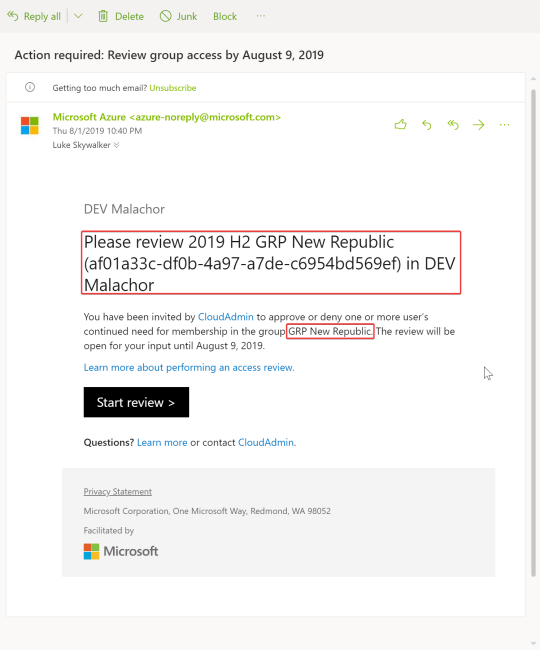540x650 pixels.
Task: Click the info icon beside Getting too much email
Action: tap(30, 87)
